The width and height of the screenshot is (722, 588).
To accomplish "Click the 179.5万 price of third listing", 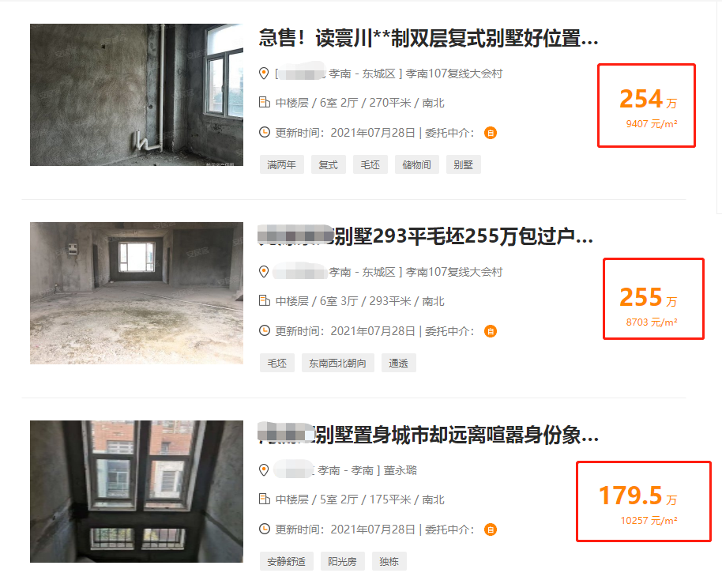I will [x=637, y=496].
